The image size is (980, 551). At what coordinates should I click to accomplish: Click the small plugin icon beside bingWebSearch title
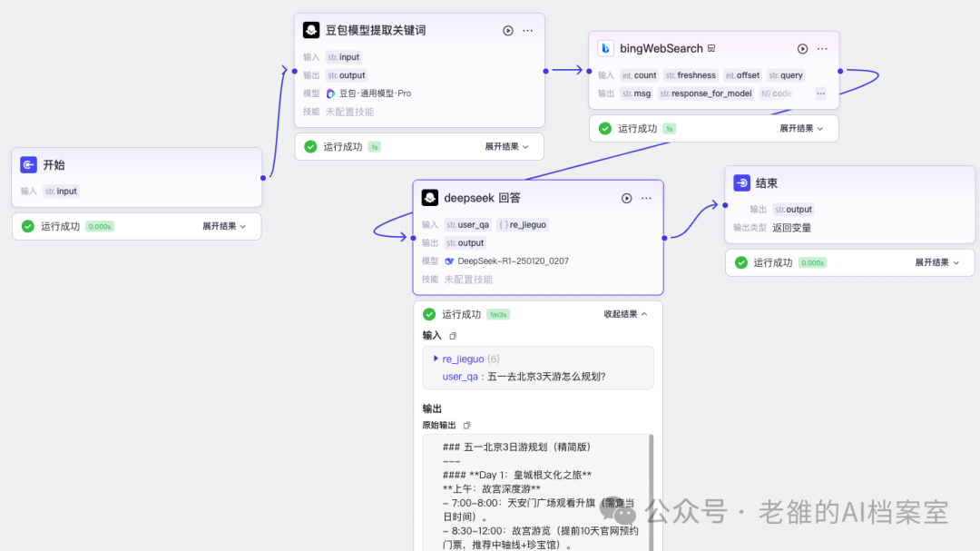(x=711, y=48)
